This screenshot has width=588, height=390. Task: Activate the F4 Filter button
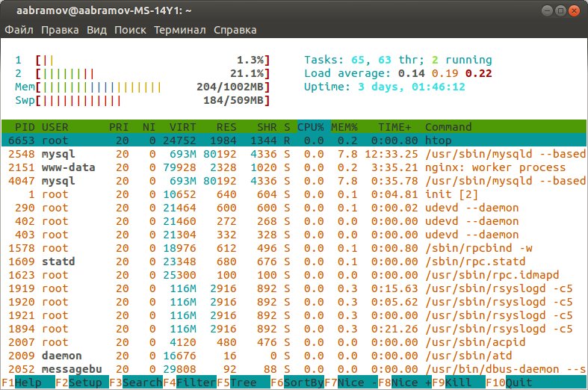[190, 383]
